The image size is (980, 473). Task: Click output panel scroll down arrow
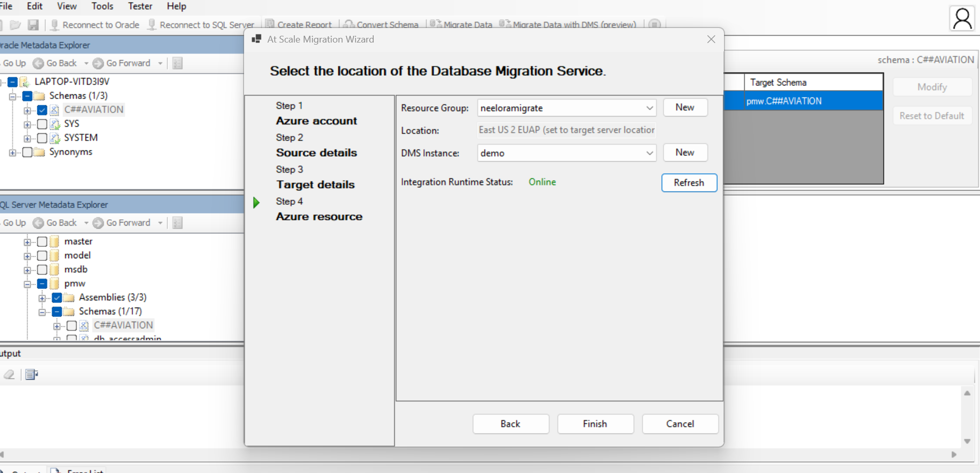click(x=967, y=441)
